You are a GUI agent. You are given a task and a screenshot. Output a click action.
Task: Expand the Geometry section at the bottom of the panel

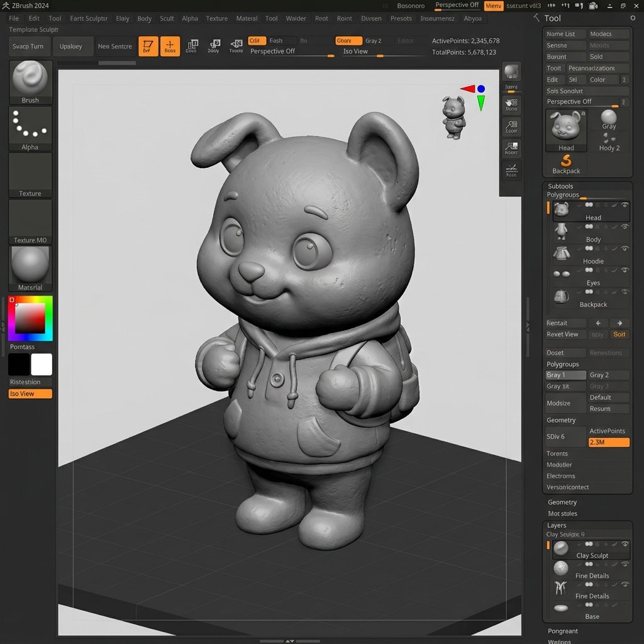(x=562, y=502)
